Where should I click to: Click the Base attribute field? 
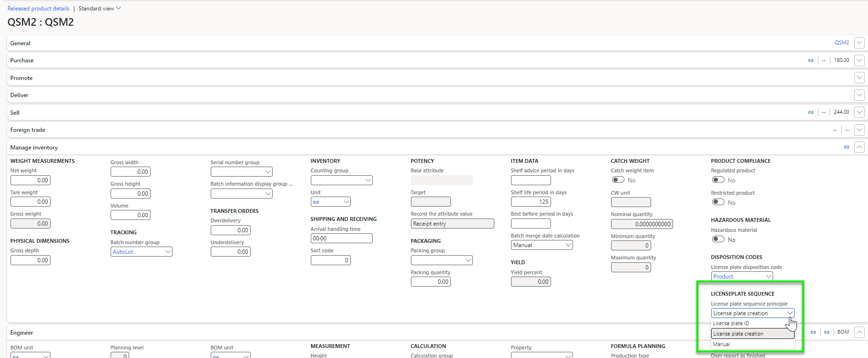[442, 180]
